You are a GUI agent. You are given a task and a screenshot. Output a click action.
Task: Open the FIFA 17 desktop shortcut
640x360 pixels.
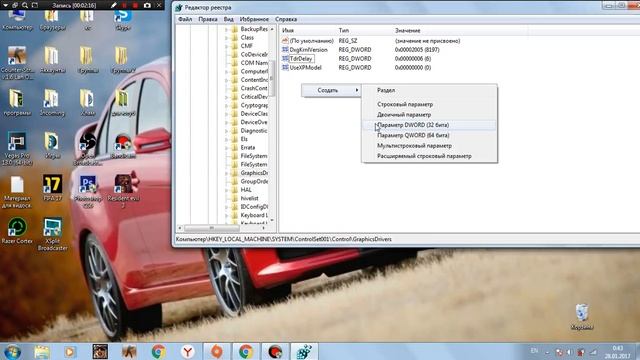point(53,187)
